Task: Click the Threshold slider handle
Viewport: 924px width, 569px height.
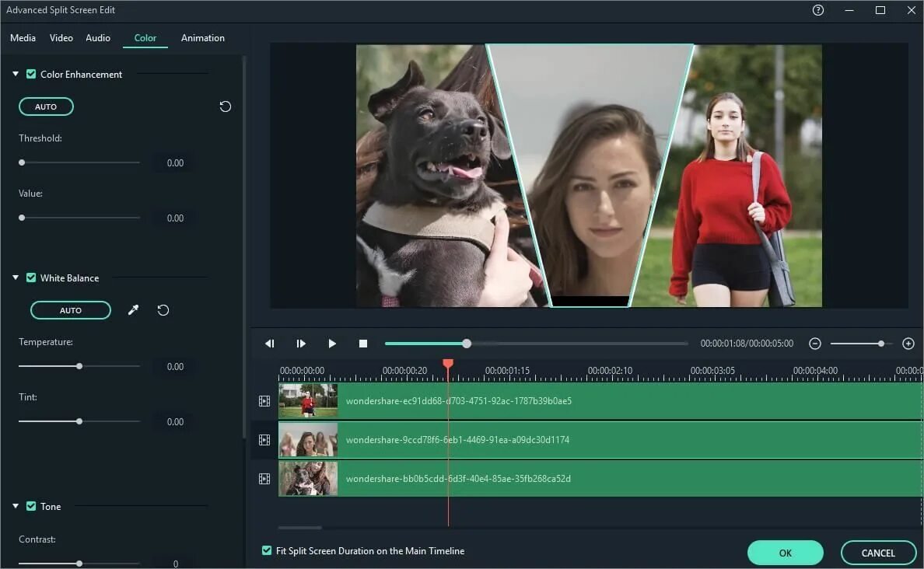Action: 22,162
